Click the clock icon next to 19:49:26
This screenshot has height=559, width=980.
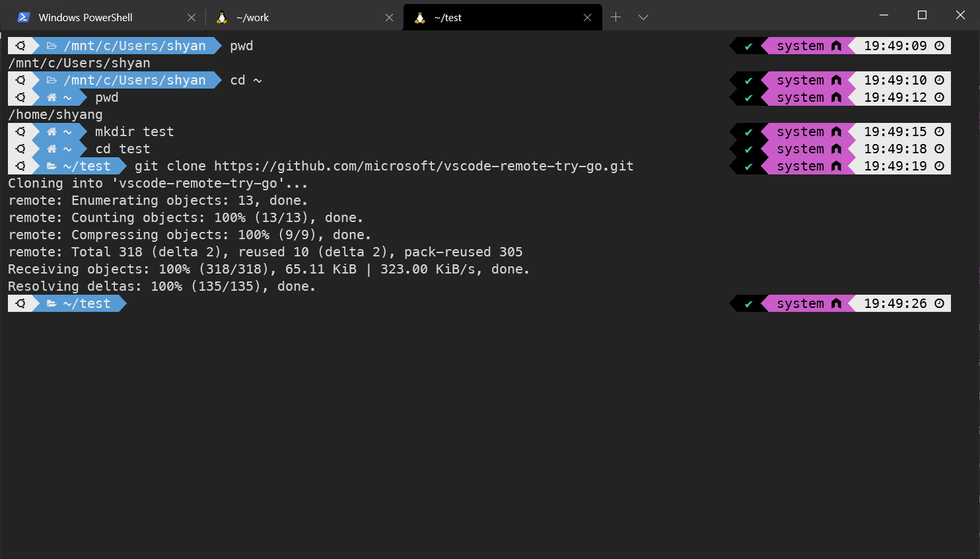pyautogui.click(x=939, y=303)
